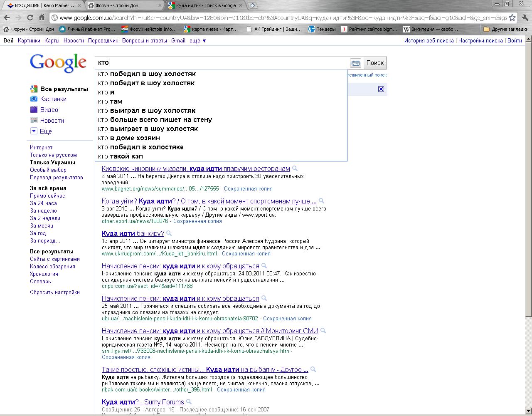Viewport: 532px width, 416px height.
Task: Click the Google search input field
Action: (x=222, y=63)
